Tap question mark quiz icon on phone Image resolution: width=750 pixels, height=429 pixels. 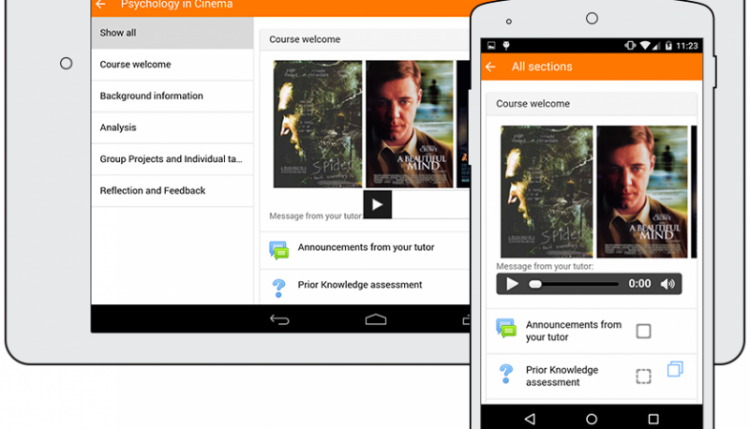click(x=506, y=374)
